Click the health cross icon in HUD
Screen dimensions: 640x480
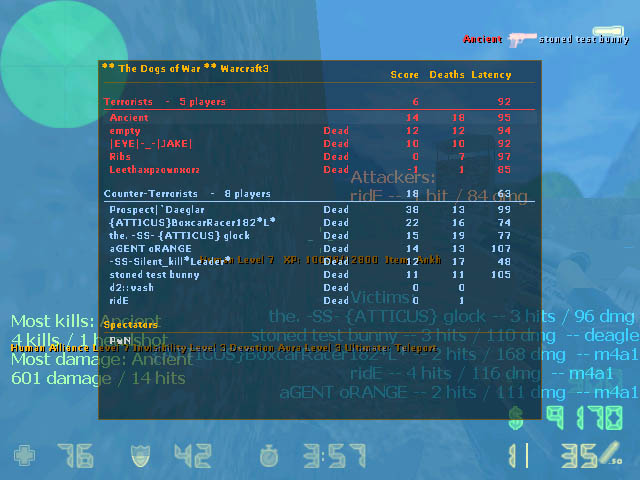[x=24, y=456]
